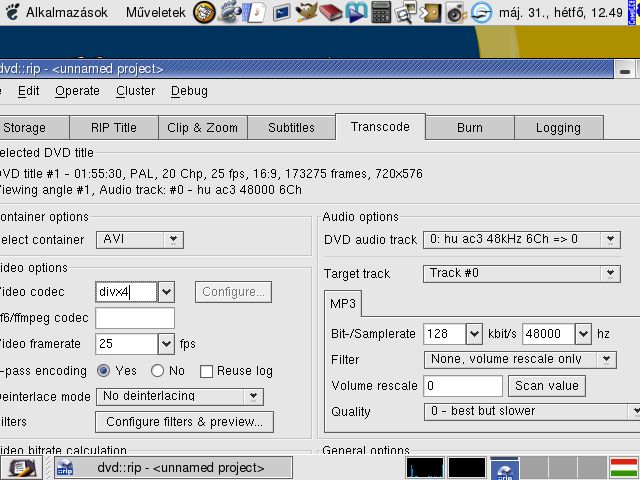Open the blue open-book launcher in the top panel

[356, 13]
